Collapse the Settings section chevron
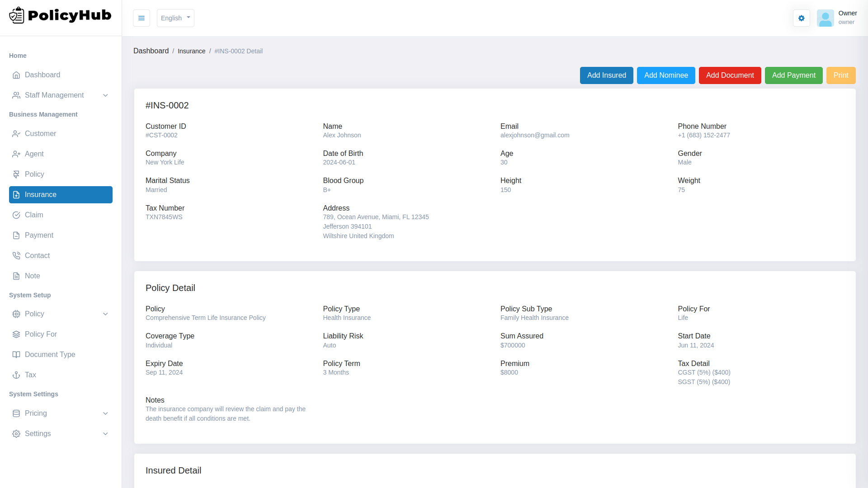This screenshot has width=868, height=488. (x=105, y=433)
